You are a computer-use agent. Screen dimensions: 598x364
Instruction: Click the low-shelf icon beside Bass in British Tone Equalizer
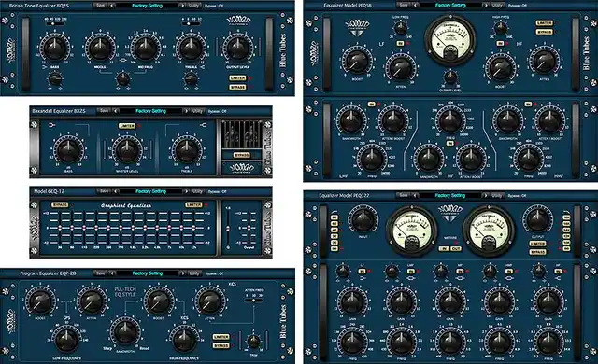tap(45, 67)
